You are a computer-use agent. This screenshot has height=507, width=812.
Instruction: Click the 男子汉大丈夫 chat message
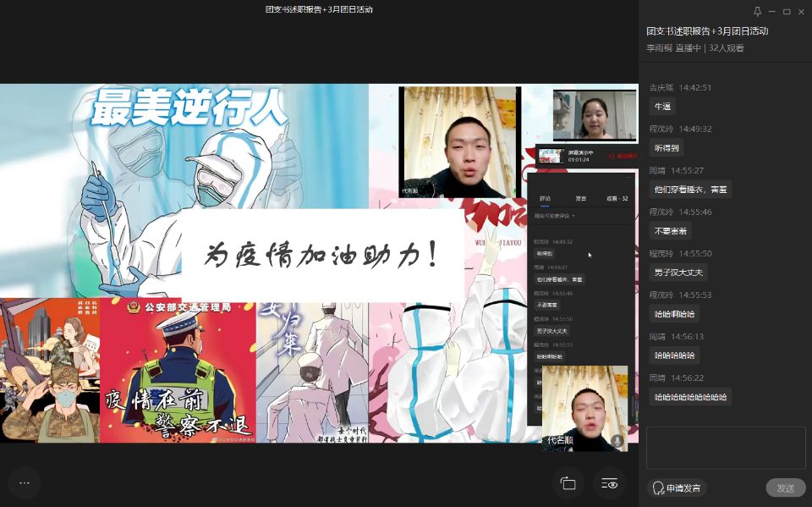coord(678,273)
